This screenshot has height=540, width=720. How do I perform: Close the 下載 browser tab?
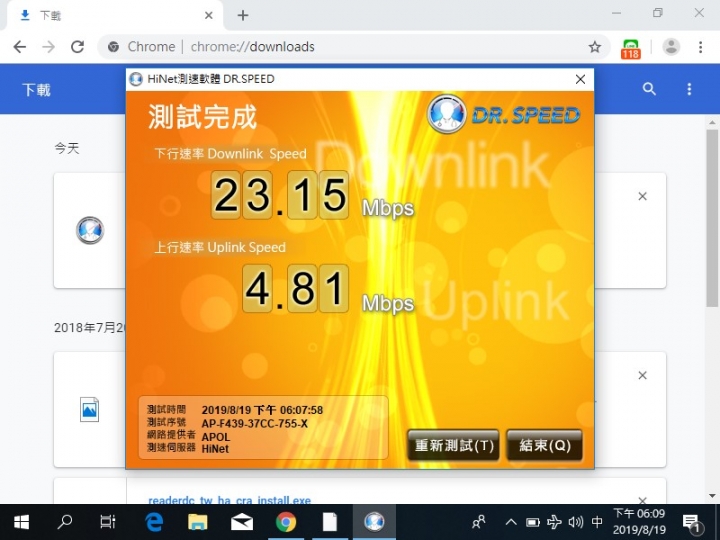click(208, 16)
